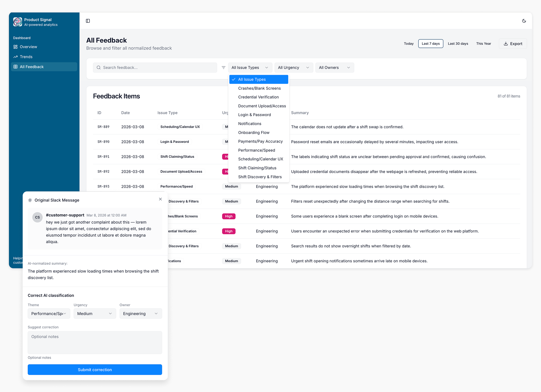Select Notifications in the issue type list
Screen dimensions: 541x392
coord(250,124)
